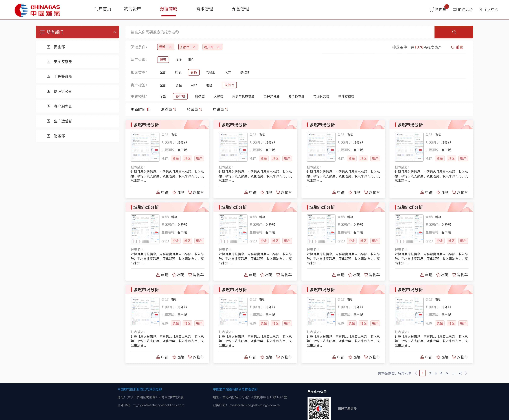Open 需求管理 navigation tab

205,9
